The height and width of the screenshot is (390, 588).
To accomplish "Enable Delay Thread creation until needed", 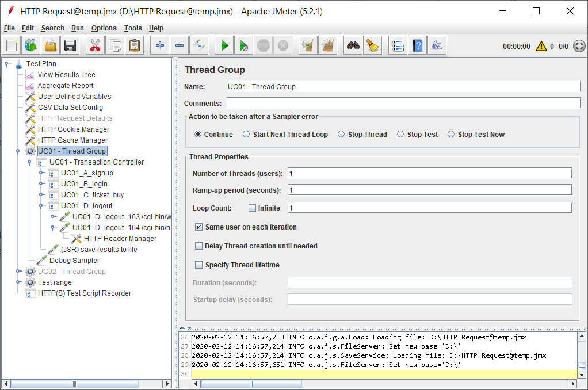I will coord(198,246).
